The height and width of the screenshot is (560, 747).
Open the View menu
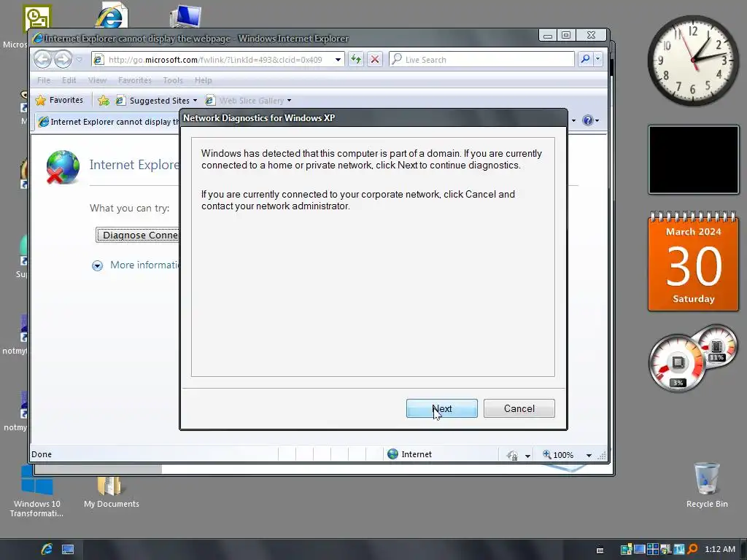point(97,80)
